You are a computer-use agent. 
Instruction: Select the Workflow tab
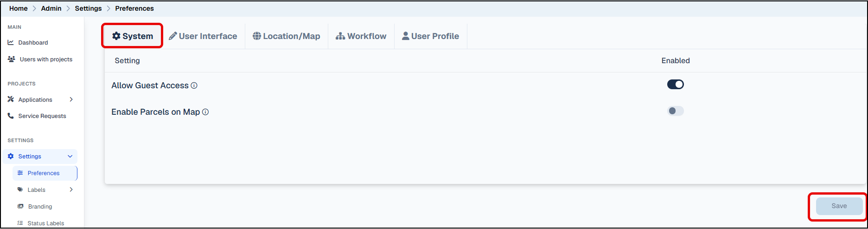tap(361, 36)
